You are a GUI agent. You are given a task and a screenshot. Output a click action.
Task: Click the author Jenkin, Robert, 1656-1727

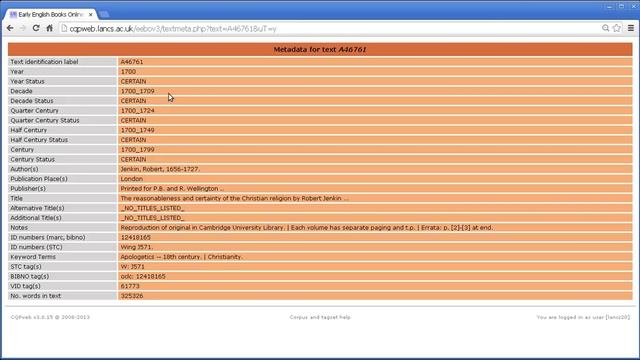tap(160, 169)
